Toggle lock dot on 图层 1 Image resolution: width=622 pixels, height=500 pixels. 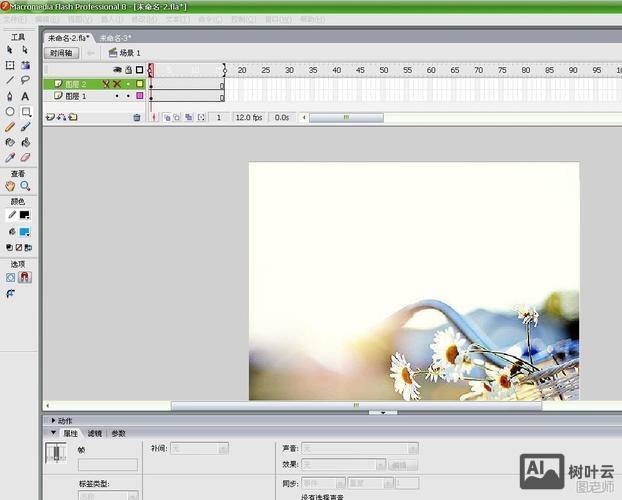click(128, 97)
